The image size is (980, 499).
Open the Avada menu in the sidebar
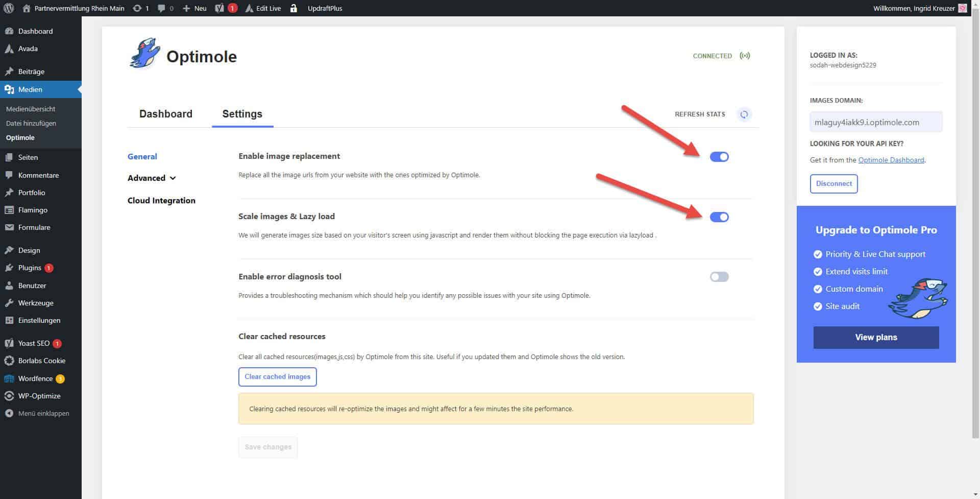(x=28, y=49)
